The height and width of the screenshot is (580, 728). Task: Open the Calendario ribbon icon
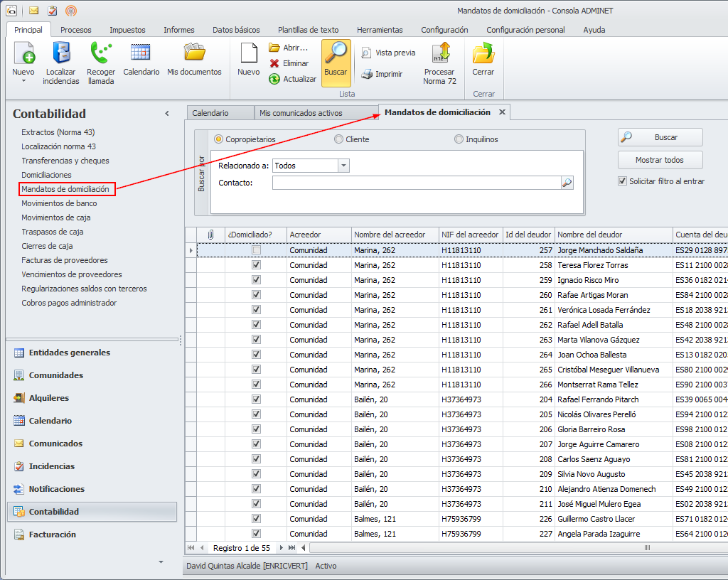click(141, 53)
